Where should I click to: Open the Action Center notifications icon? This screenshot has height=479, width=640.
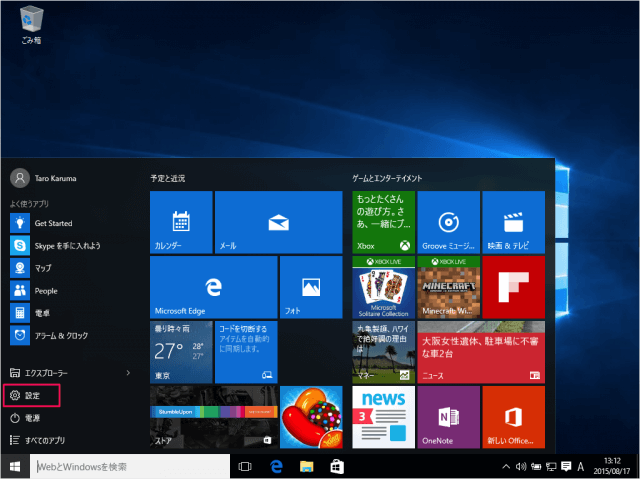click(x=566, y=466)
